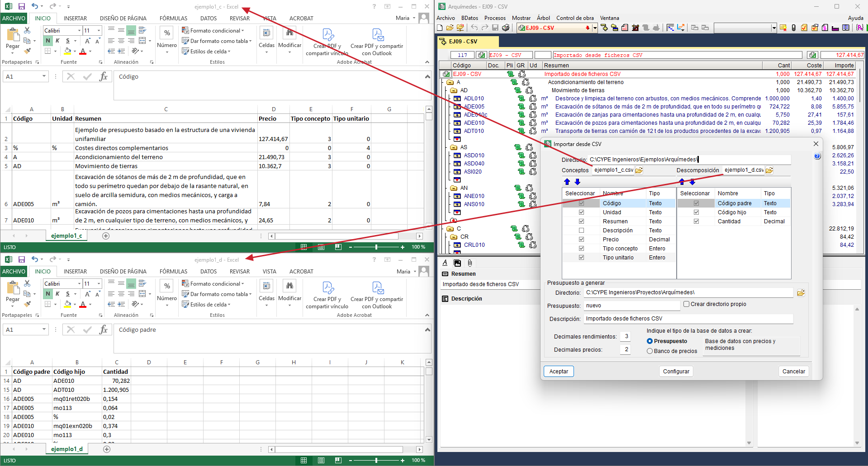Screen dimensions: 868x466
Task: Check the Descripción field checkbox
Action: pyautogui.click(x=581, y=231)
